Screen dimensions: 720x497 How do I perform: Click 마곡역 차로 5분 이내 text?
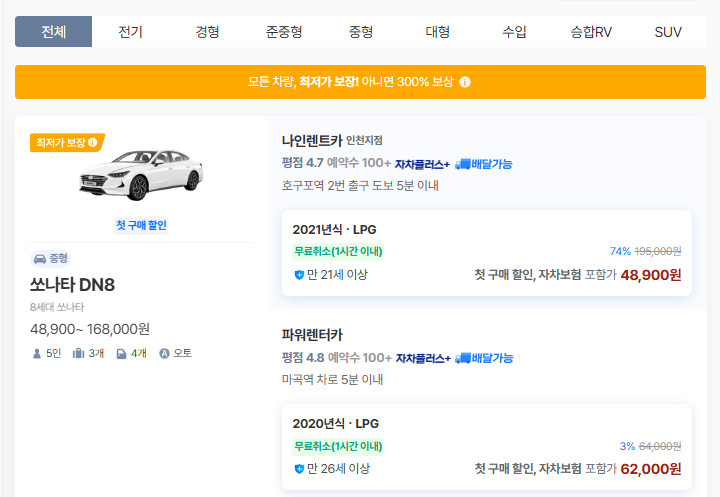point(332,379)
